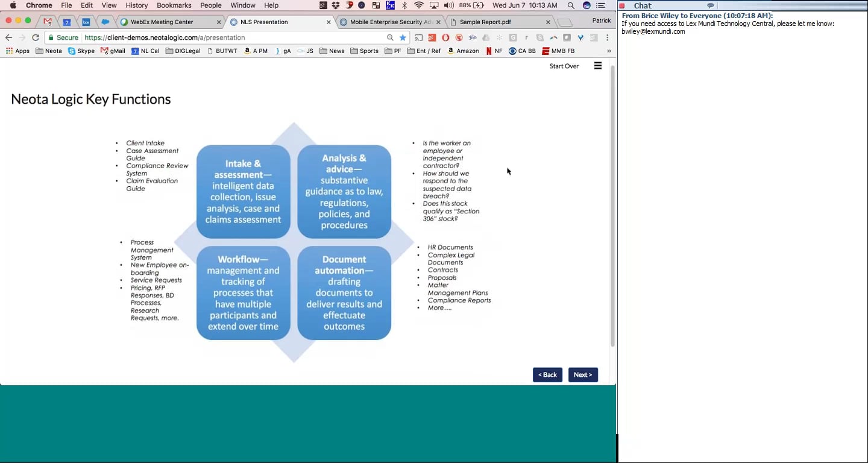
Task: Click the bwiley@lexmundi.com email text in chat
Action: pyautogui.click(x=653, y=31)
